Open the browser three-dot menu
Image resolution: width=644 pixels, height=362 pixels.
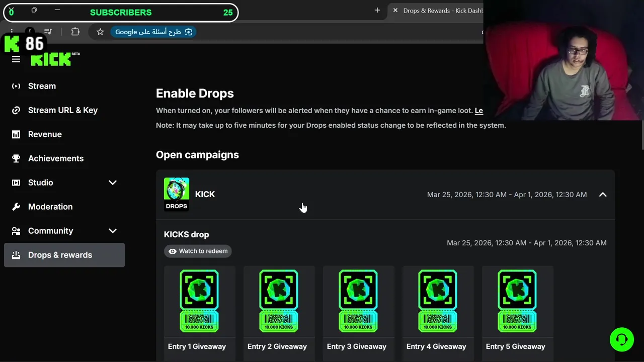coord(12,32)
